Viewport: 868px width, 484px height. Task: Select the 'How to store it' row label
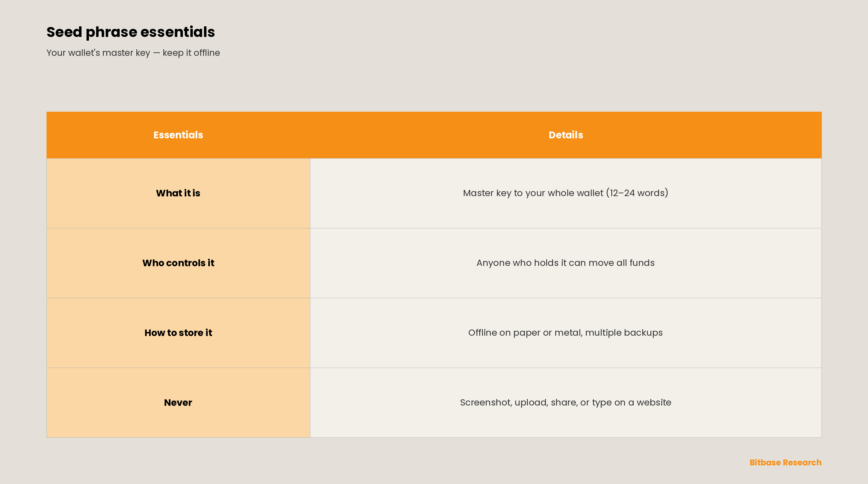point(178,333)
